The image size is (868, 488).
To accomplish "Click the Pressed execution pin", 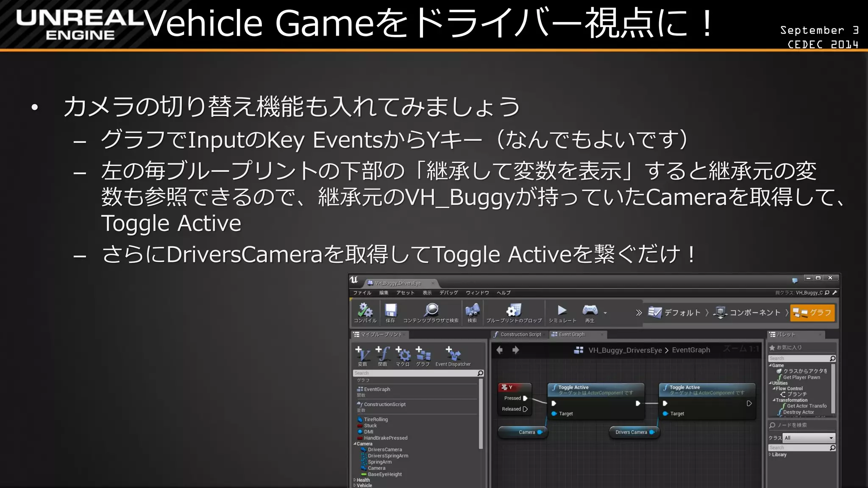I will (525, 398).
